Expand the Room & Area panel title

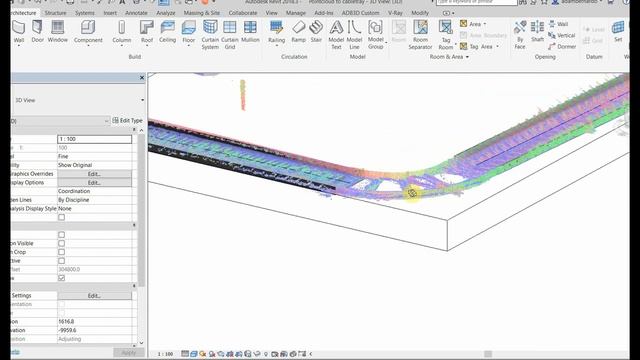(449, 57)
